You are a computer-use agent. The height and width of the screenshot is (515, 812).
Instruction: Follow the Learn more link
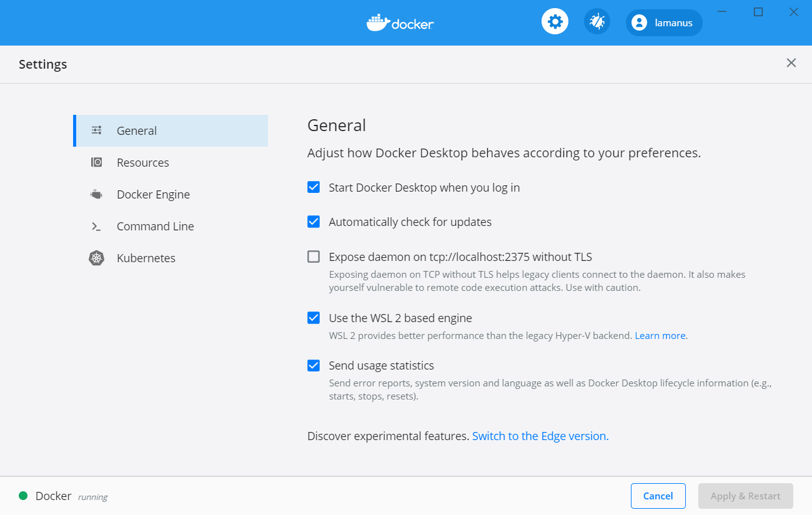point(661,336)
